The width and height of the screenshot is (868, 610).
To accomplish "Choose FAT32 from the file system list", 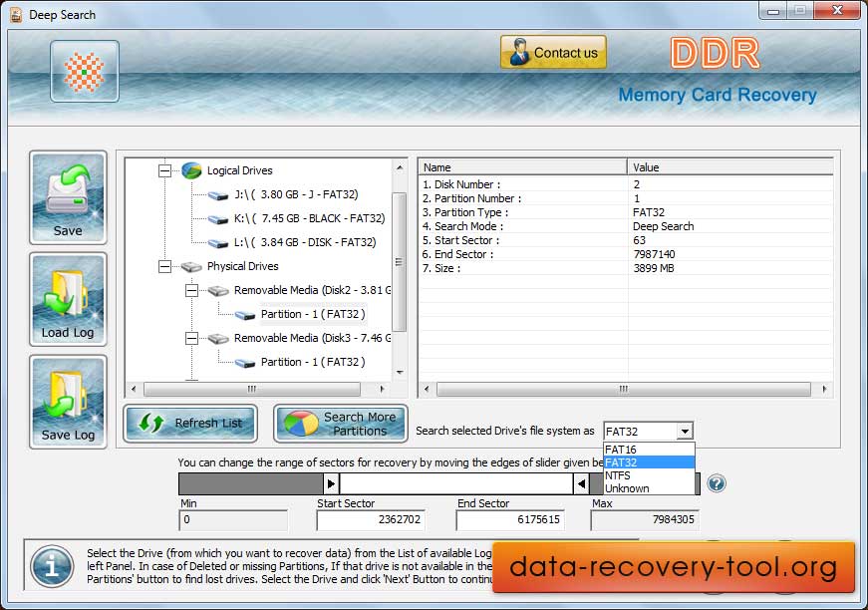I will point(649,462).
